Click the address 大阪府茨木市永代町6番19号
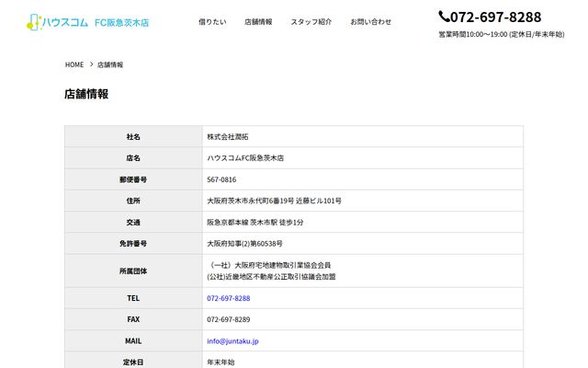Screen dimensions: 588x368 click(250, 201)
